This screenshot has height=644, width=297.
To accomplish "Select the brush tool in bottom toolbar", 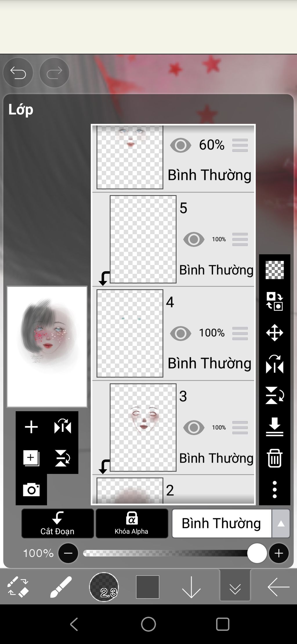I will (x=61, y=587).
